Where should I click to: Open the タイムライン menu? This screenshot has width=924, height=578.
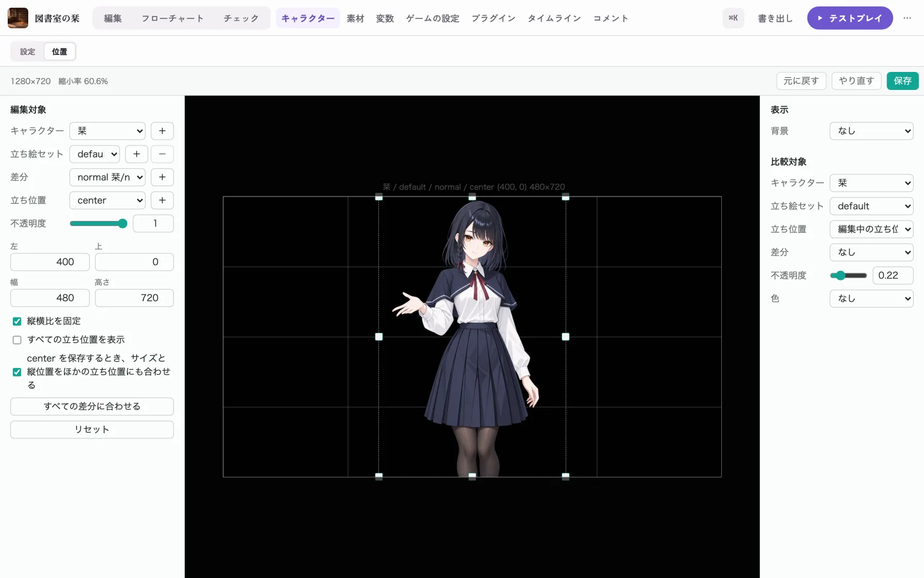click(x=554, y=18)
